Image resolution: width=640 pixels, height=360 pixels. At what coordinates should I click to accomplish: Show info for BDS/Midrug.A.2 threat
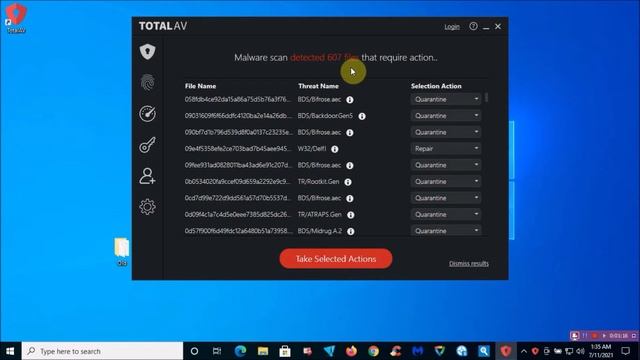[351, 231]
